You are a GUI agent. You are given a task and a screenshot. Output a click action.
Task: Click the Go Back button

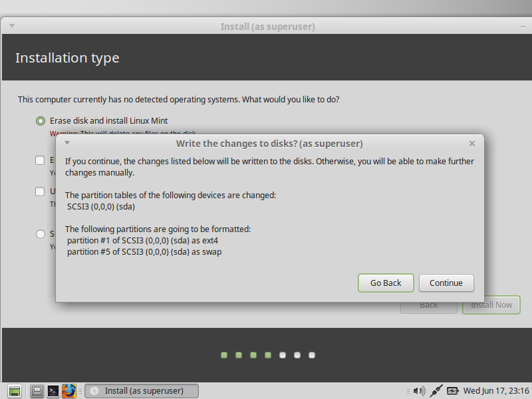pos(386,283)
